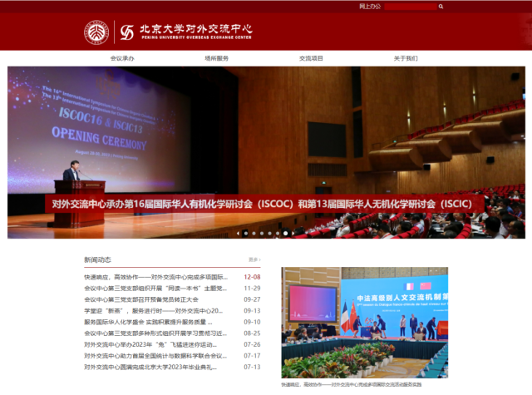The height and width of the screenshot is (395, 532).
Task: Open the 09-13 news 学堂迎"新燕"
Action: click(154, 311)
